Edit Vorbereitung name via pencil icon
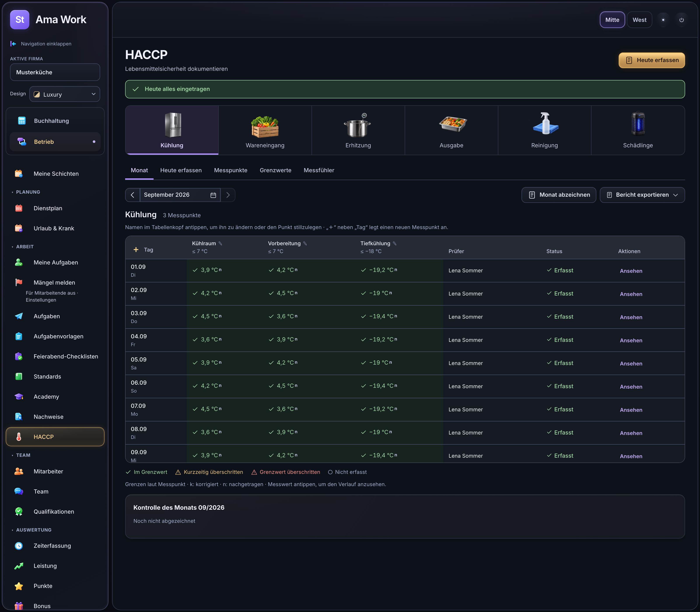The width and height of the screenshot is (700, 612). coord(305,243)
